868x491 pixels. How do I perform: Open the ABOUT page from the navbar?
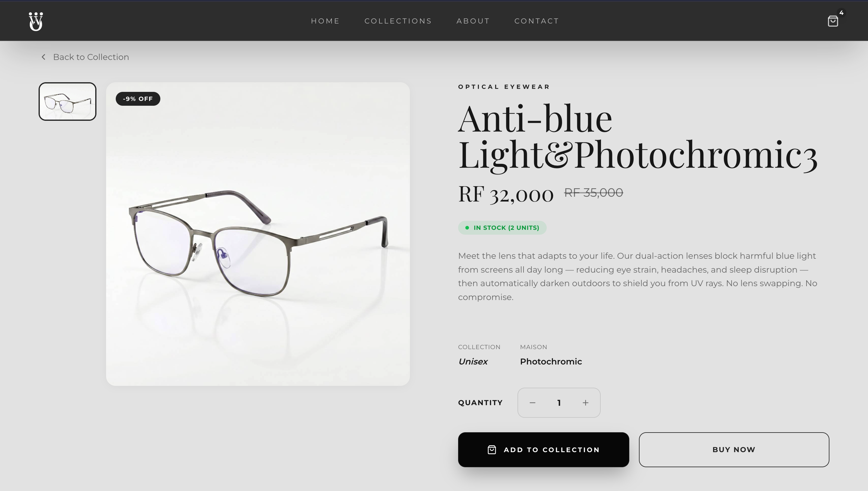(473, 21)
